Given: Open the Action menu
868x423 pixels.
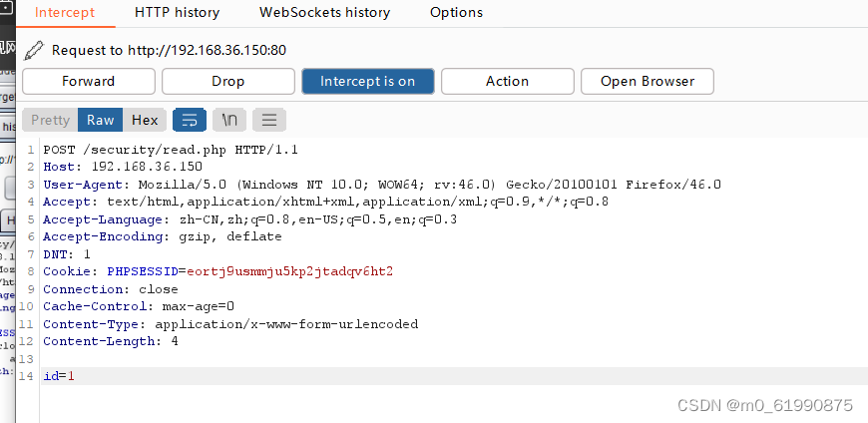Looking at the screenshot, I should click(507, 82).
